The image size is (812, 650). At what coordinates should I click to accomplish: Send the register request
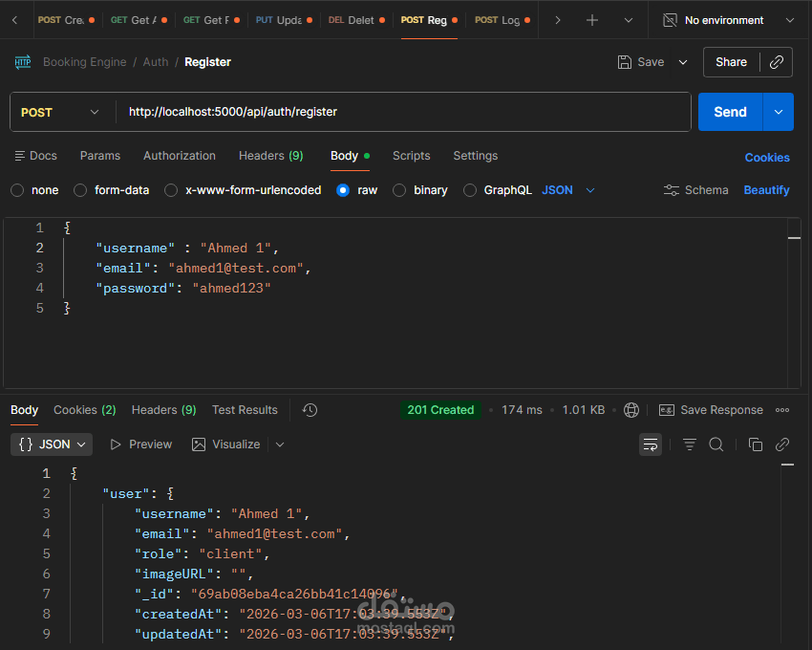730,112
